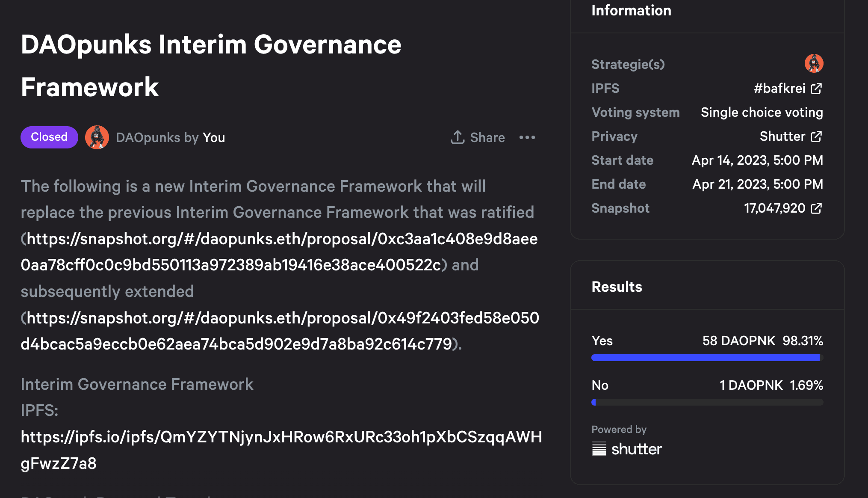
Task: Click the No result progress bar
Action: point(707,402)
